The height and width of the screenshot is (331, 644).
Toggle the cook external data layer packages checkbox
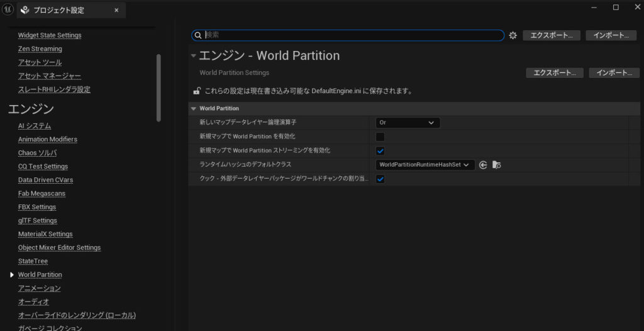point(380,179)
